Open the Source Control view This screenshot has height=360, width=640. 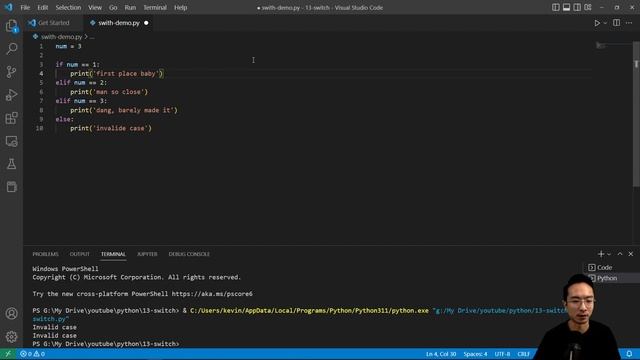11,72
